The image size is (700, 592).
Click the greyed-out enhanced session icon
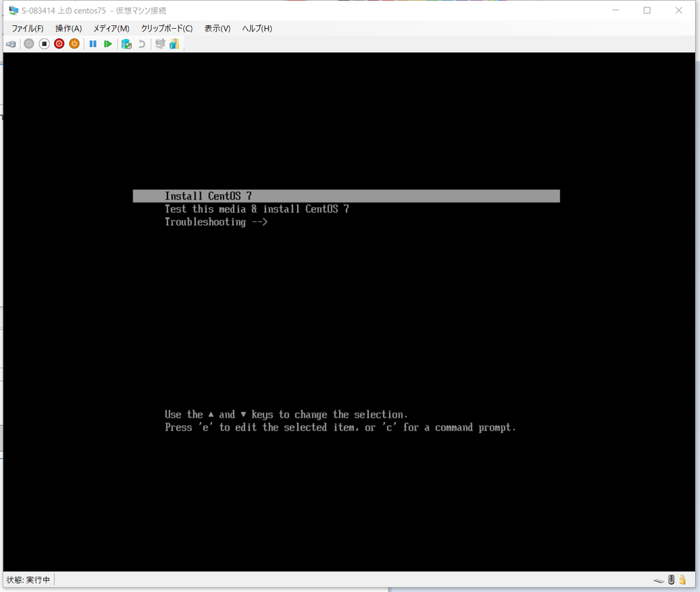tap(160, 44)
